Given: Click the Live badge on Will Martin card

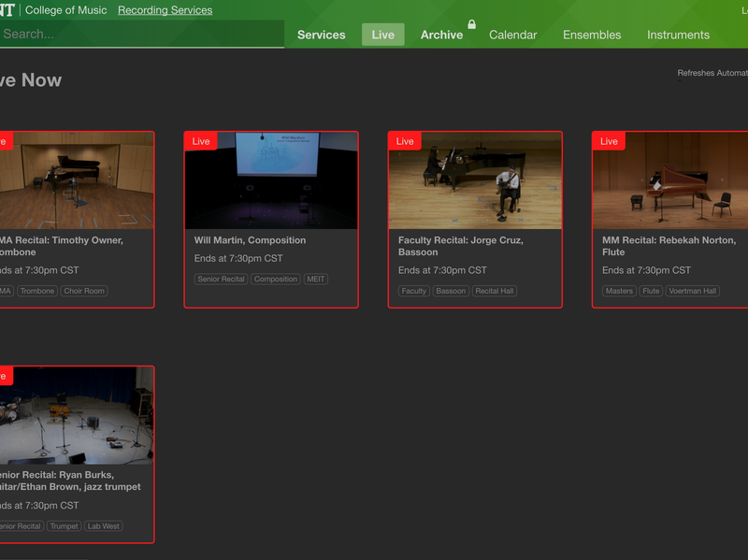Looking at the screenshot, I should pos(201,141).
